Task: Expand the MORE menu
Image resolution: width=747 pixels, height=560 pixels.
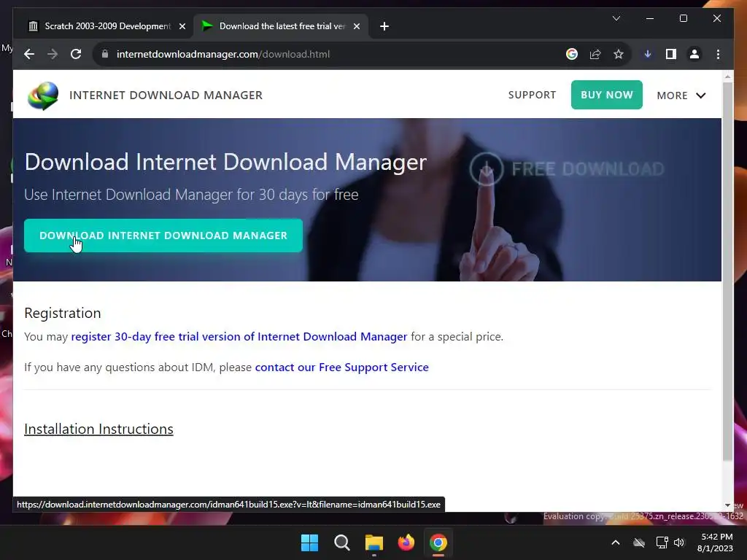Action: coord(681,96)
